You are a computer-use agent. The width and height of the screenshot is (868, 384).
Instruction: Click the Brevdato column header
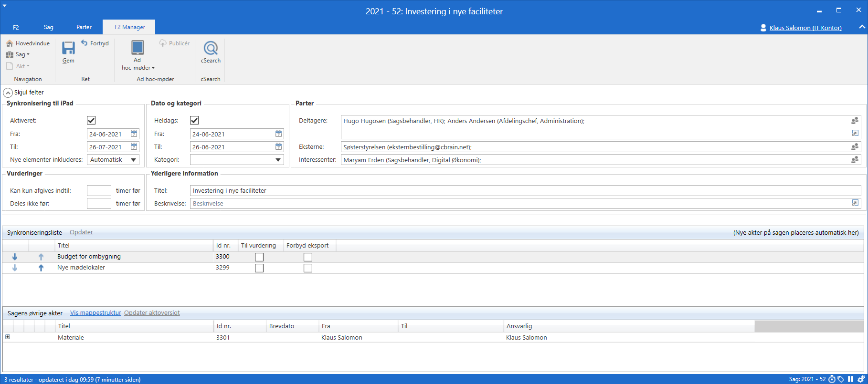click(x=292, y=326)
